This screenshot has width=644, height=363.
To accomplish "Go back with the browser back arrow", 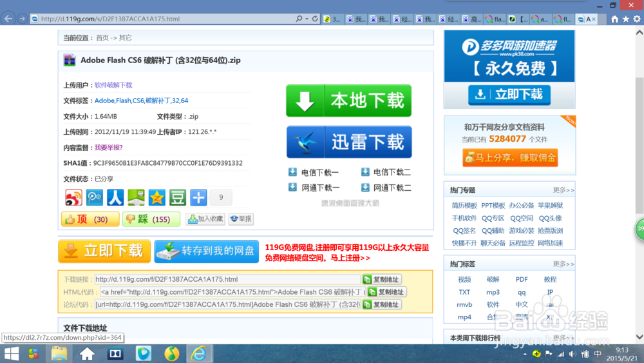I will click(x=8, y=19).
